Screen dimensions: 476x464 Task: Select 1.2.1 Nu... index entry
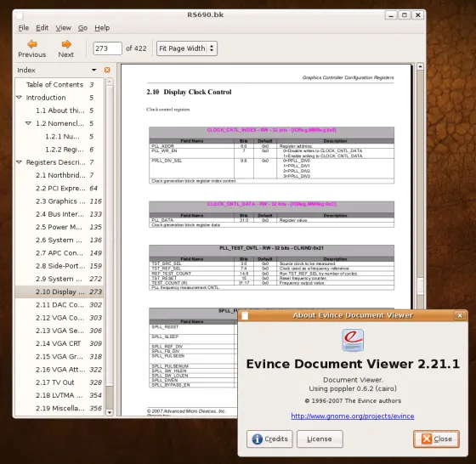point(59,137)
